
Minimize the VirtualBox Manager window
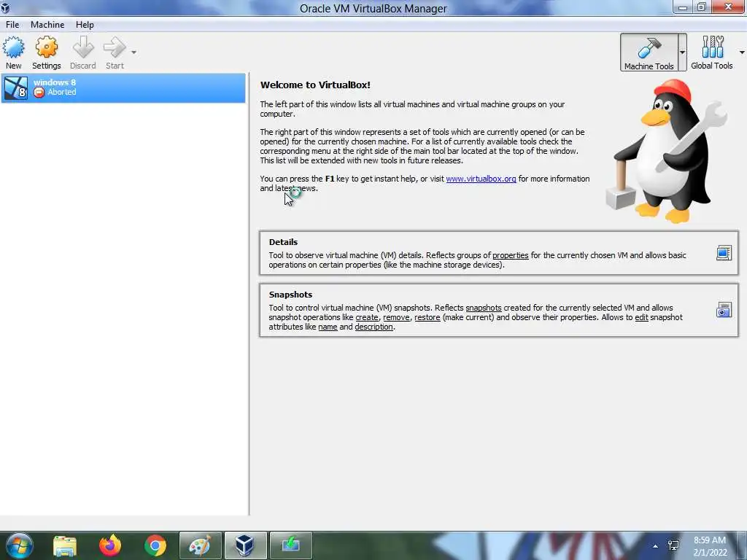tap(683, 7)
